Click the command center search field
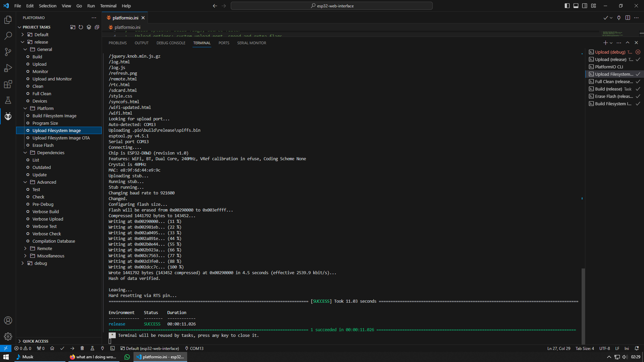Image resolution: width=644 pixels, height=362 pixels. (x=331, y=6)
